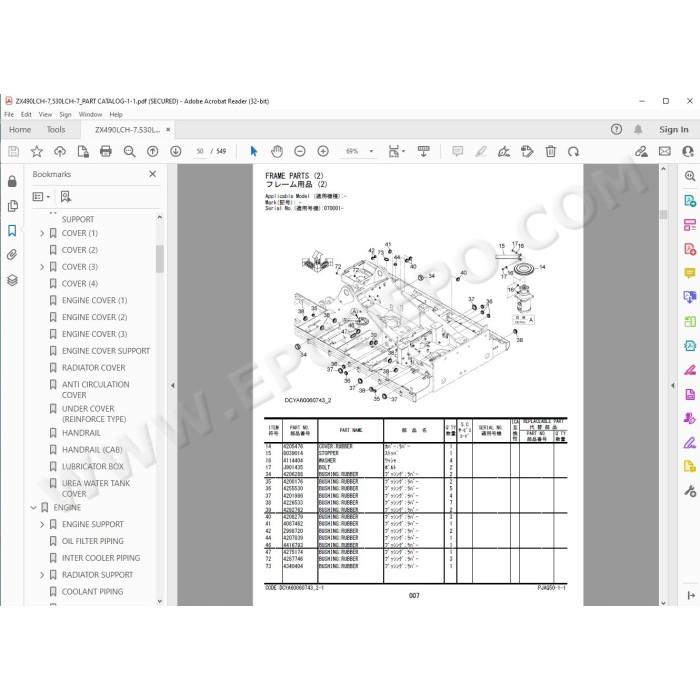Open Layers panel icon
This screenshot has height=700, width=700.
12,280
